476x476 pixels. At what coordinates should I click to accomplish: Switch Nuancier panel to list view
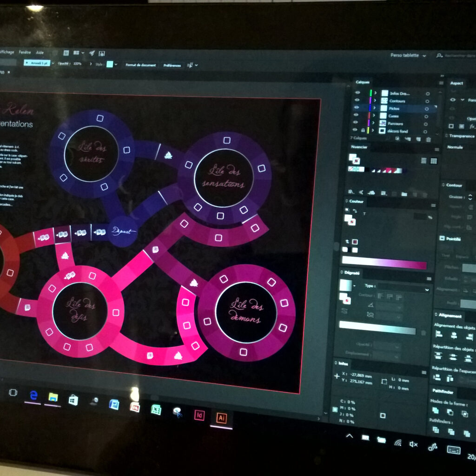point(423,160)
